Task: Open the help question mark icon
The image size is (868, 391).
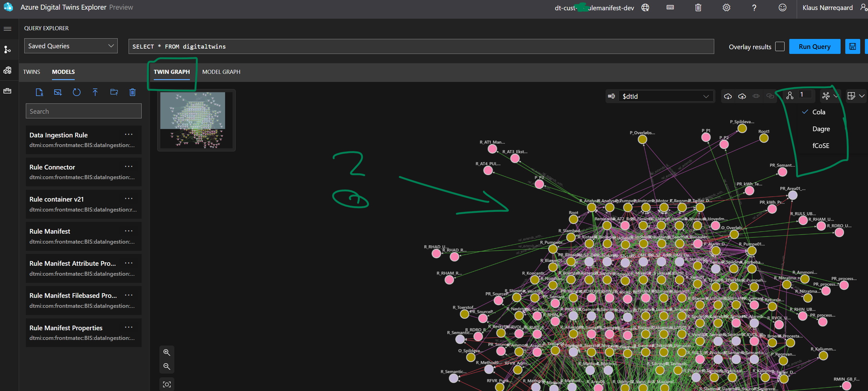Action: [x=754, y=7]
